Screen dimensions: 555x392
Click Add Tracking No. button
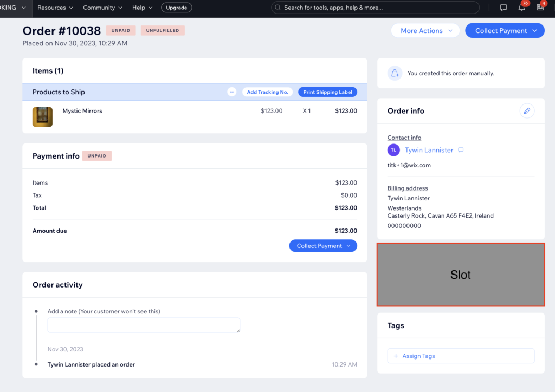point(267,92)
